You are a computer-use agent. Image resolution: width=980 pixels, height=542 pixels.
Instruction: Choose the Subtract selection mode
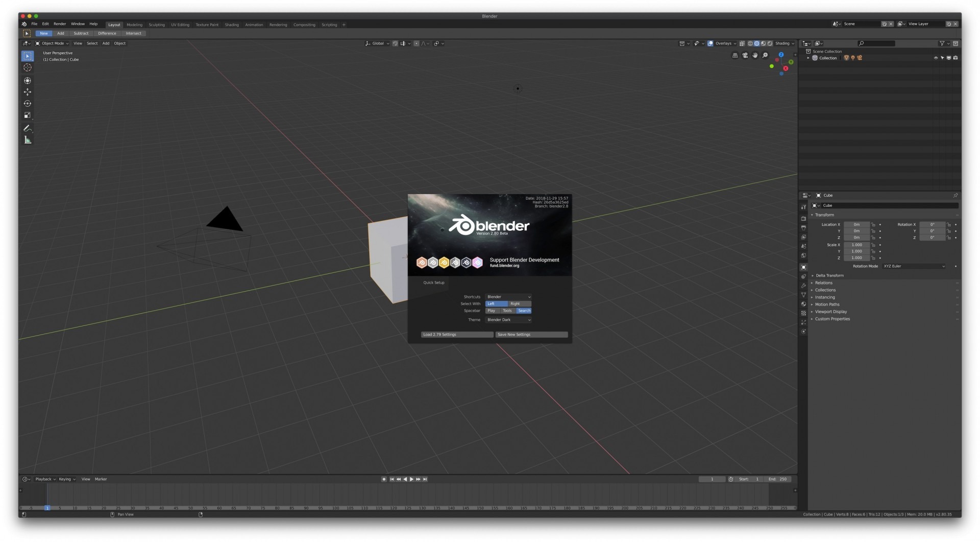[x=81, y=33]
